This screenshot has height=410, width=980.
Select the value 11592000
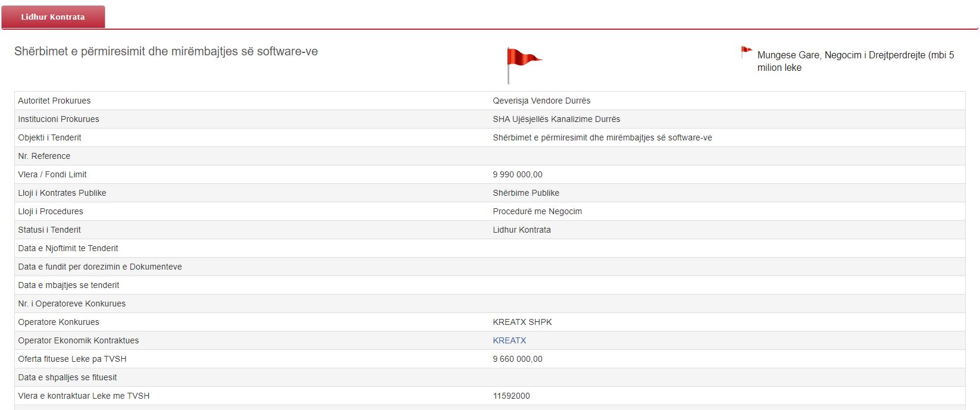pyautogui.click(x=511, y=396)
